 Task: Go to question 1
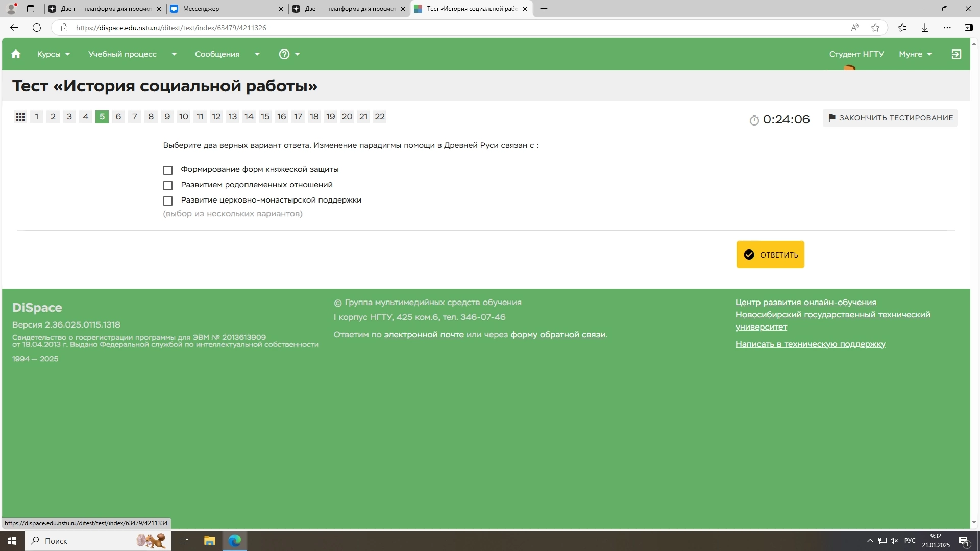coord(37,117)
